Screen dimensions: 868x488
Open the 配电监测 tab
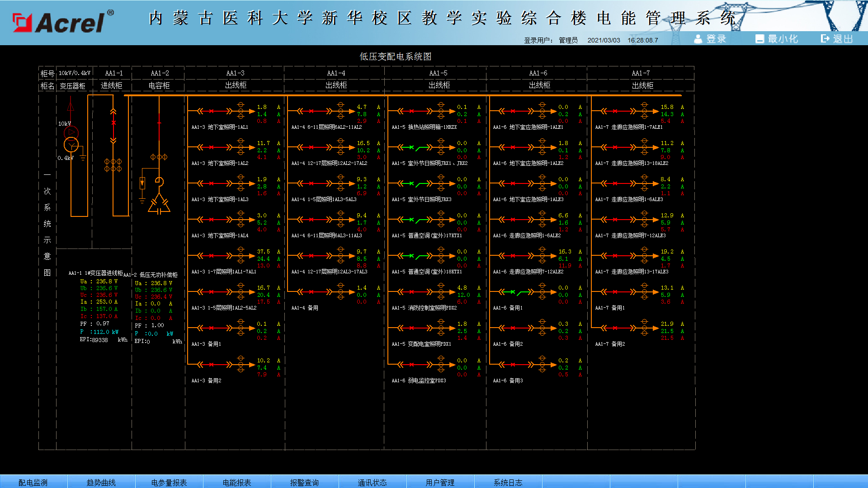pyautogui.click(x=33, y=482)
